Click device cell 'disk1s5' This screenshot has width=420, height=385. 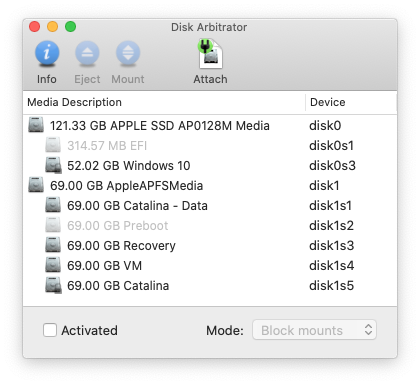point(331,286)
